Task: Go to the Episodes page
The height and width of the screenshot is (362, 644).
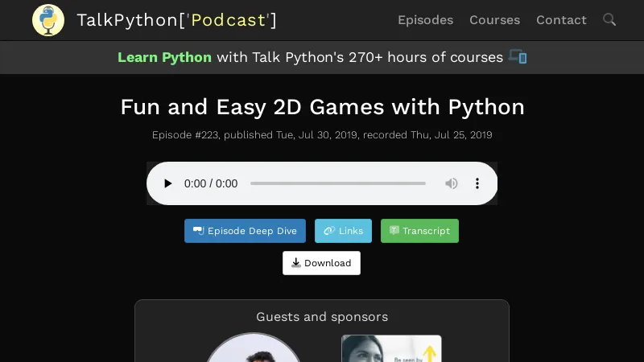Action: tap(425, 20)
